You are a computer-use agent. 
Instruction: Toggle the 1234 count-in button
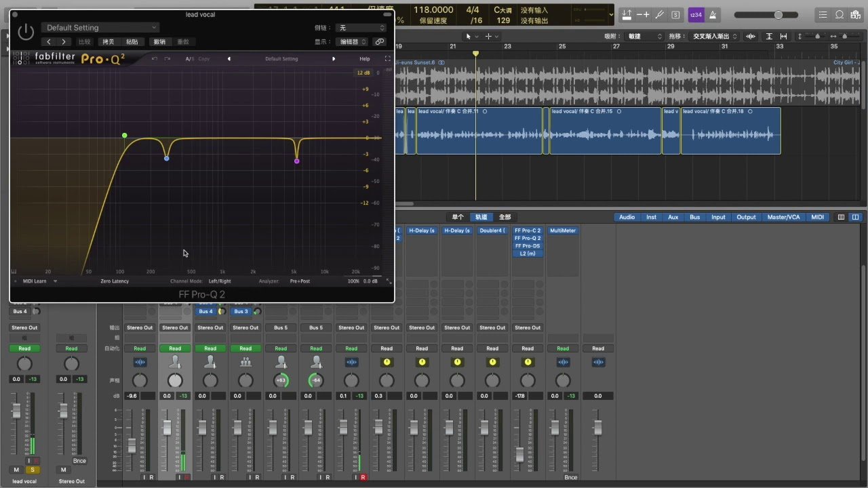696,15
